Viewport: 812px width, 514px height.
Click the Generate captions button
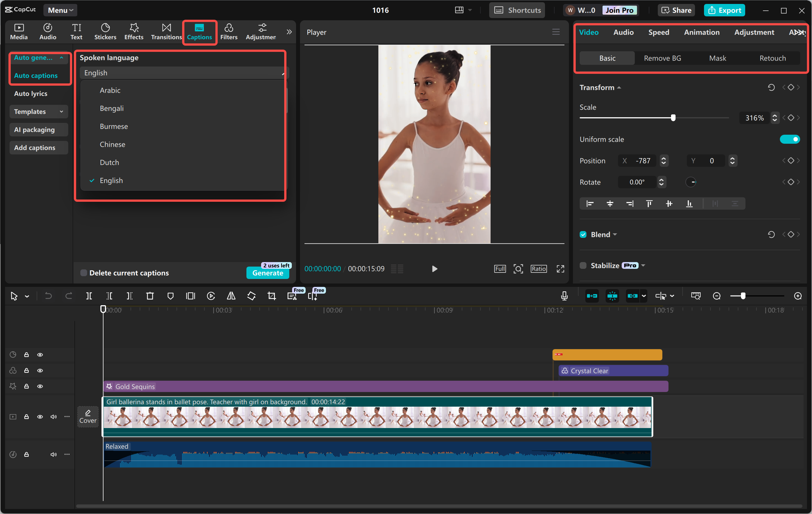click(x=268, y=273)
